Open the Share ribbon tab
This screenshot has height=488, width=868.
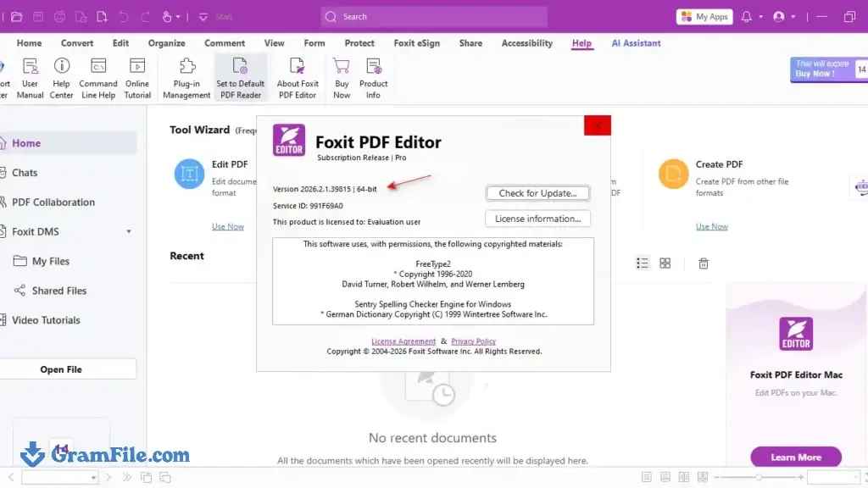(470, 43)
